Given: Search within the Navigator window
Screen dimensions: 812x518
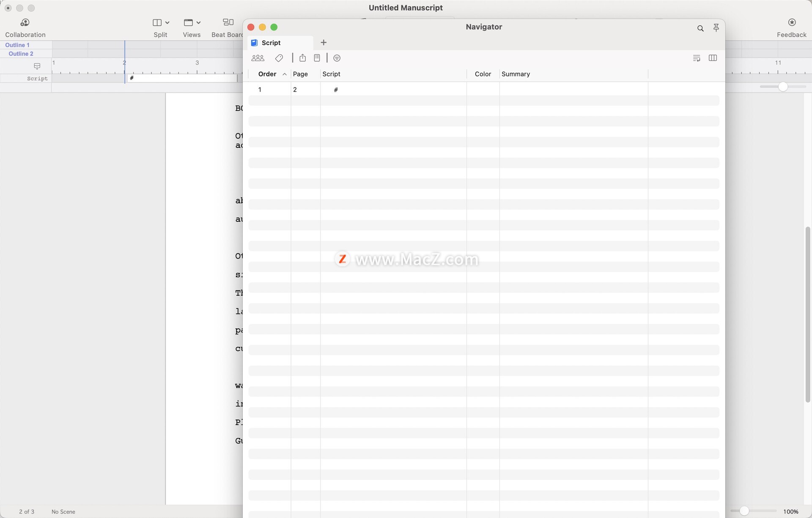Looking at the screenshot, I should (x=700, y=28).
